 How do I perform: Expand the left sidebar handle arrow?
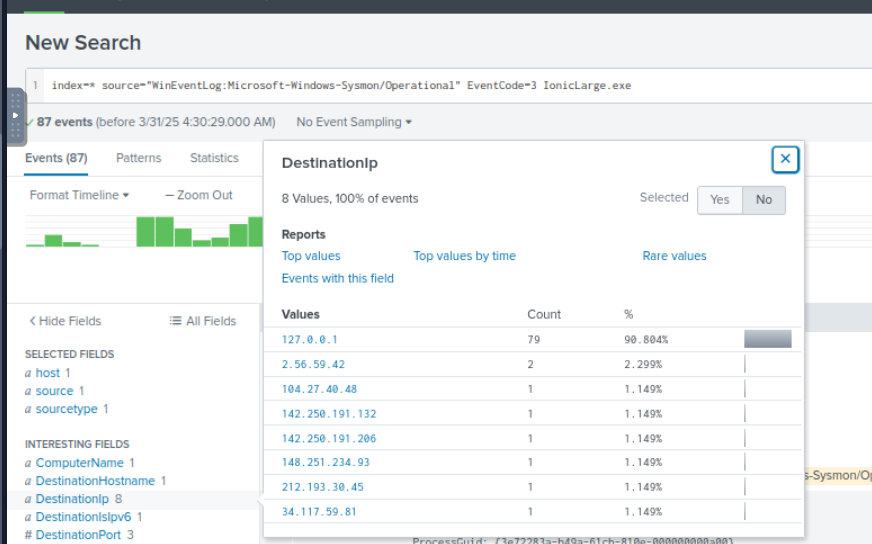click(15, 116)
